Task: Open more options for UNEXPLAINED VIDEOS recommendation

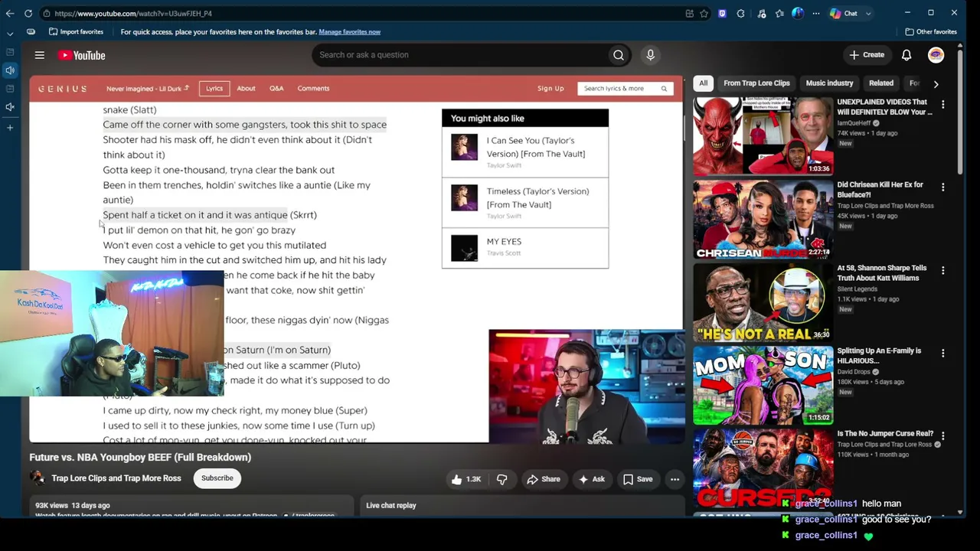Action: [x=942, y=105]
